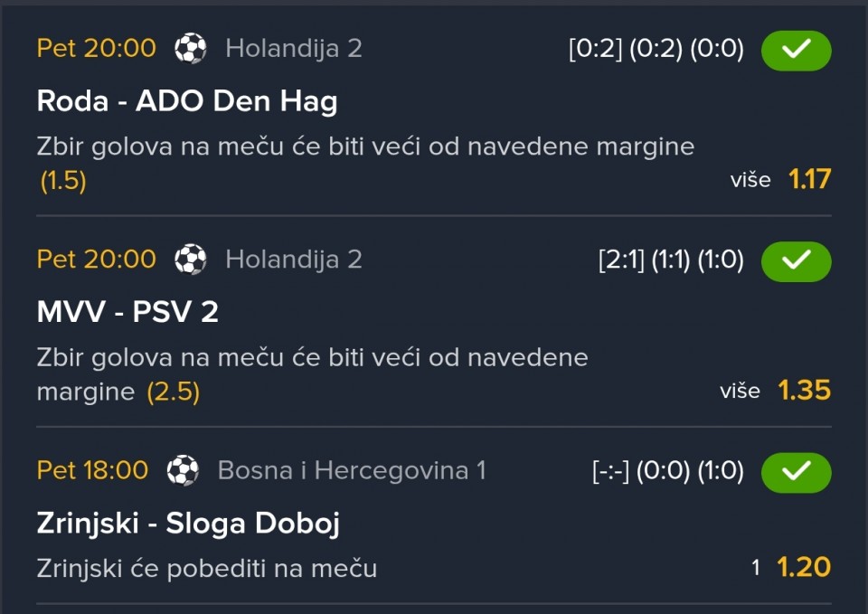This screenshot has height=614, width=868.
Task: Click the 1.35 odds value
Action: click(x=804, y=391)
